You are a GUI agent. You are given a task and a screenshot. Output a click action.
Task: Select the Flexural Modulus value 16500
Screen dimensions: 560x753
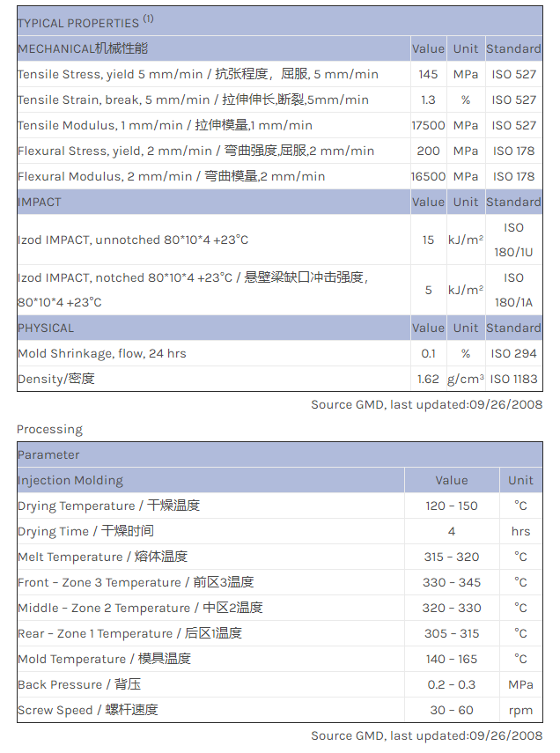coord(428,176)
